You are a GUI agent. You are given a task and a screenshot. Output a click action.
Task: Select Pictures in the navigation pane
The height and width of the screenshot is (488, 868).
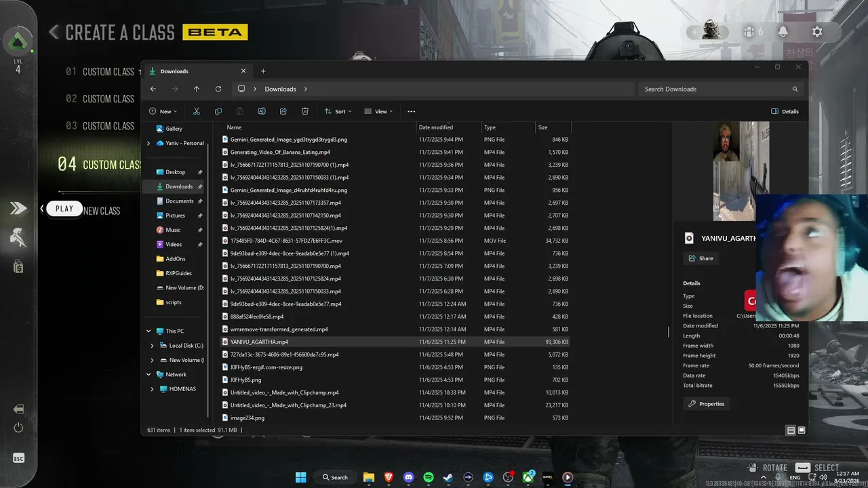point(176,216)
